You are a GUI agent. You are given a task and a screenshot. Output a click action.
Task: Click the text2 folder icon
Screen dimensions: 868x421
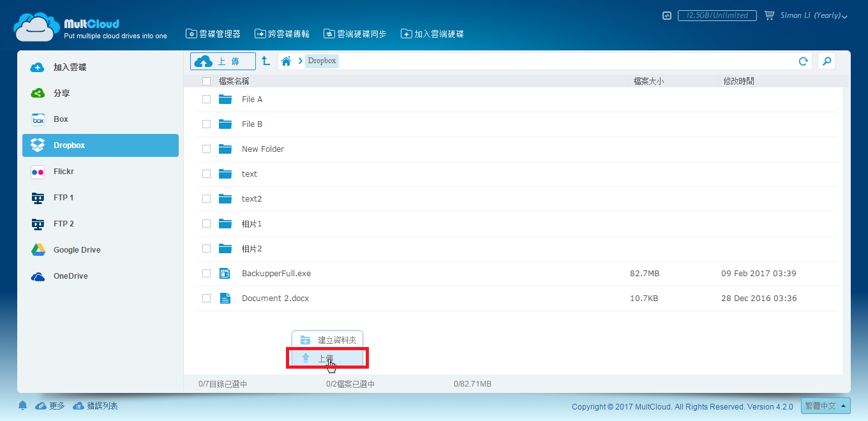[225, 198]
